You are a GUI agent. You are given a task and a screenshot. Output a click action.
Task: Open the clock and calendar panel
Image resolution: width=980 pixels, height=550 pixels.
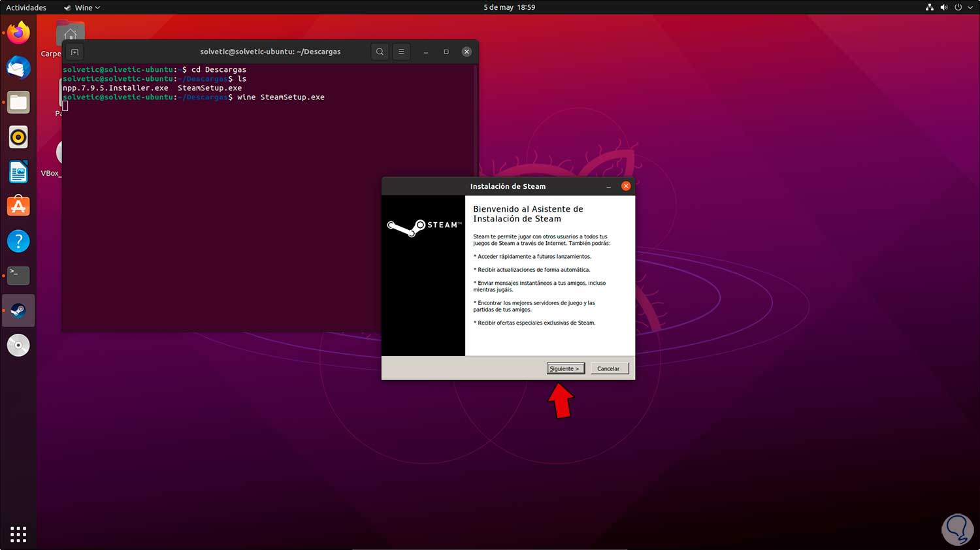[x=509, y=7]
